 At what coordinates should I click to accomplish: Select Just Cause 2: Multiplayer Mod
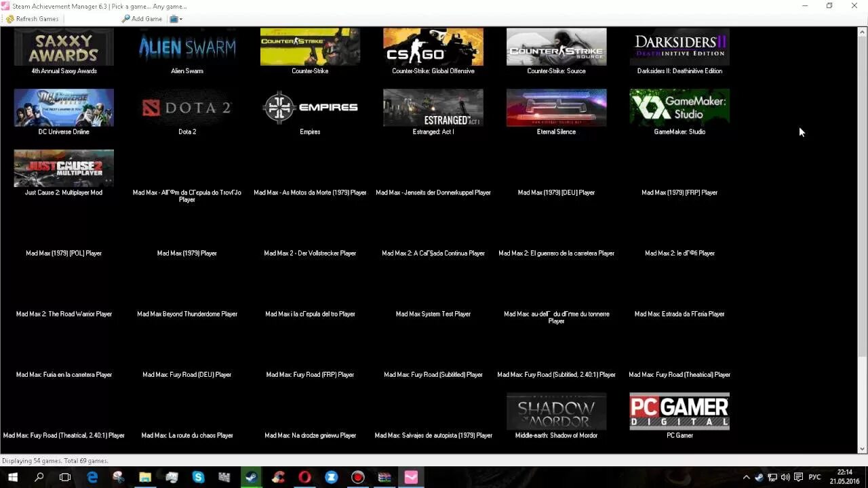pyautogui.click(x=64, y=173)
